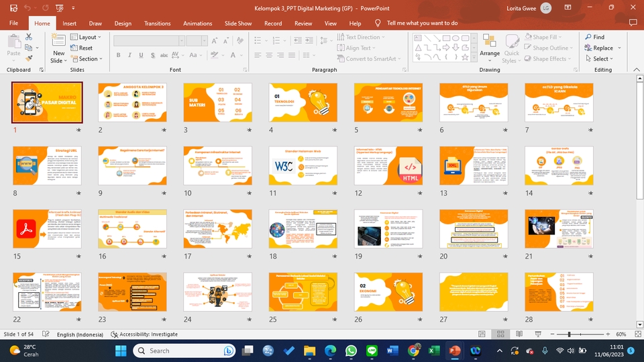This screenshot has width=644, height=362.
Task: Click the New Slide icon
Action: pyautogui.click(x=58, y=41)
